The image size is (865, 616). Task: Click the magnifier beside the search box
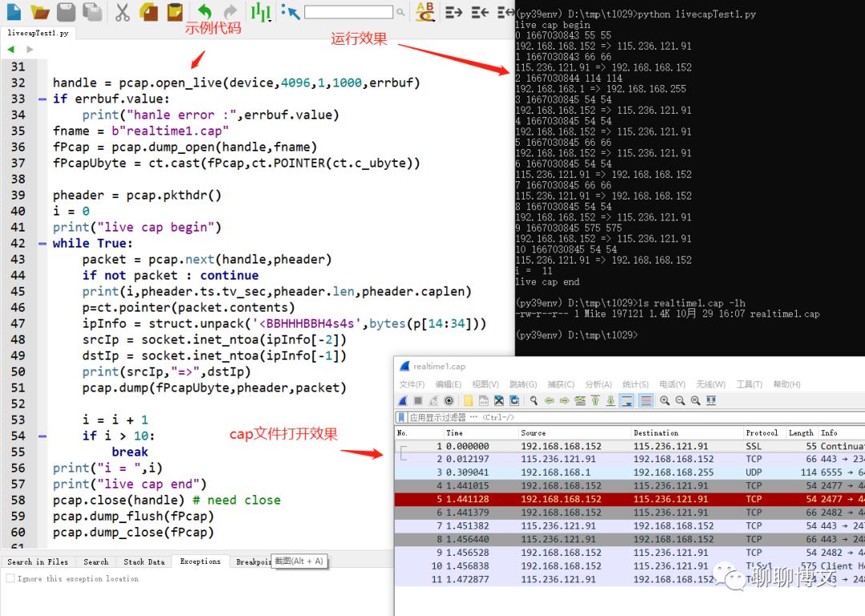pyautogui.click(x=400, y=11)
